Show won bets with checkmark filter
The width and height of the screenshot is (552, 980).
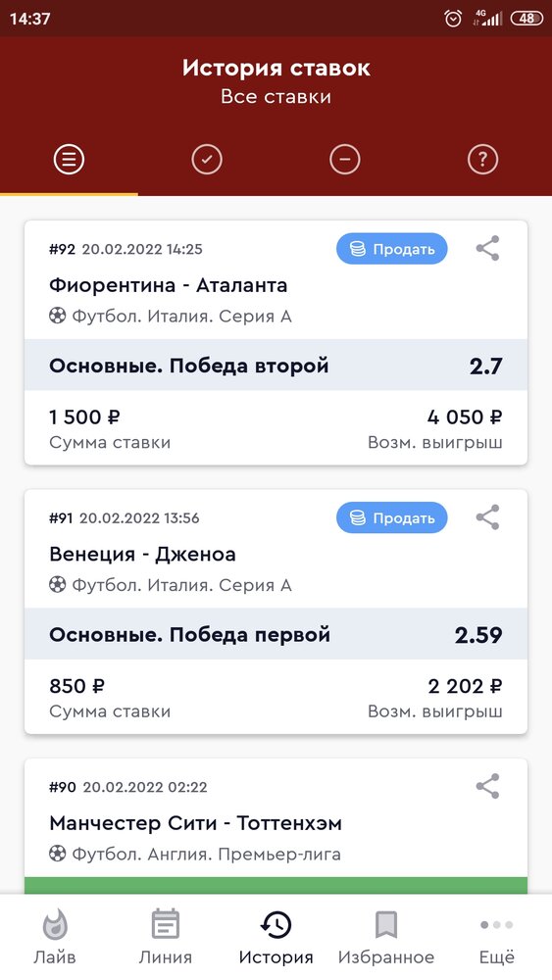tap(207, 161)
